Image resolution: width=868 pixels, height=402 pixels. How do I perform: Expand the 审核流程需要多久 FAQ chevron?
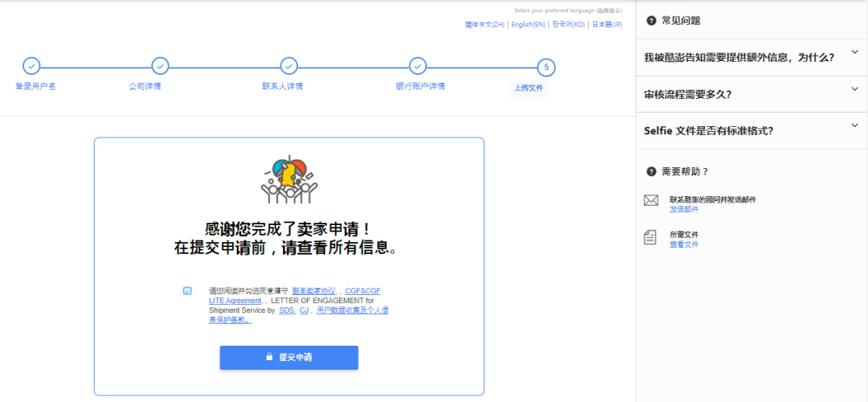tap(854, 88)
